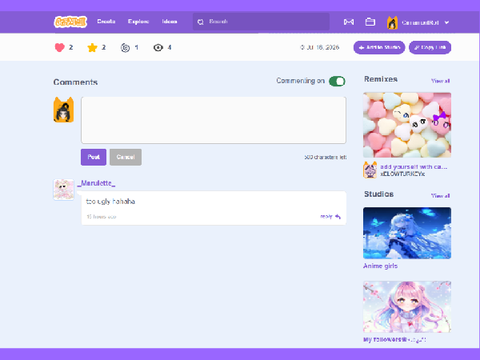
Task: Click the reply arrow icon
Action: pos(338,217)
